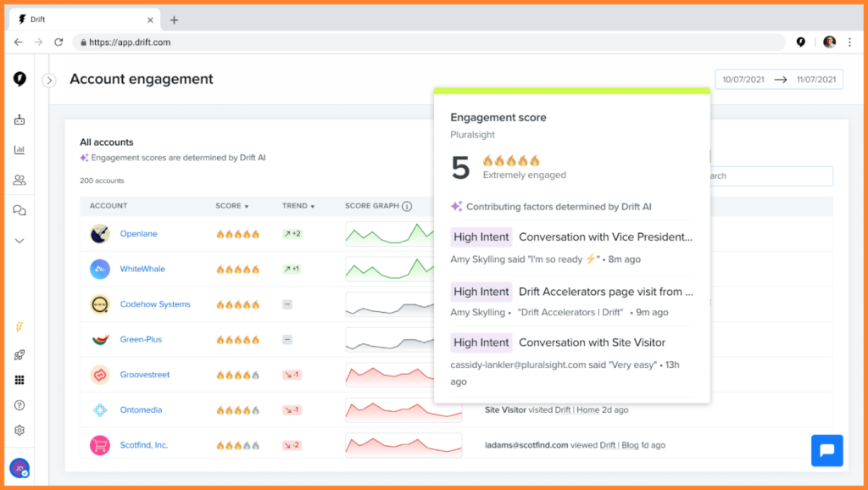
Task: Click the Codehow Systems logo icon
Action: coord(100,304)
